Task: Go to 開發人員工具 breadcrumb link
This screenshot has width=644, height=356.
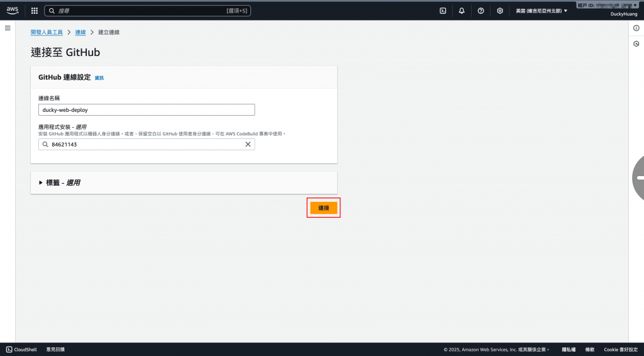Action: point(47,33)
